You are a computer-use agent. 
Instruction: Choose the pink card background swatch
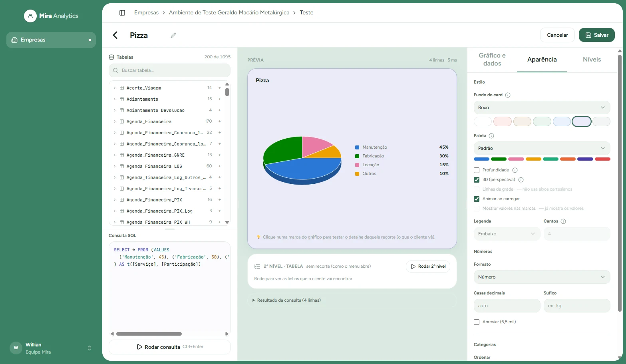point(503,121)
